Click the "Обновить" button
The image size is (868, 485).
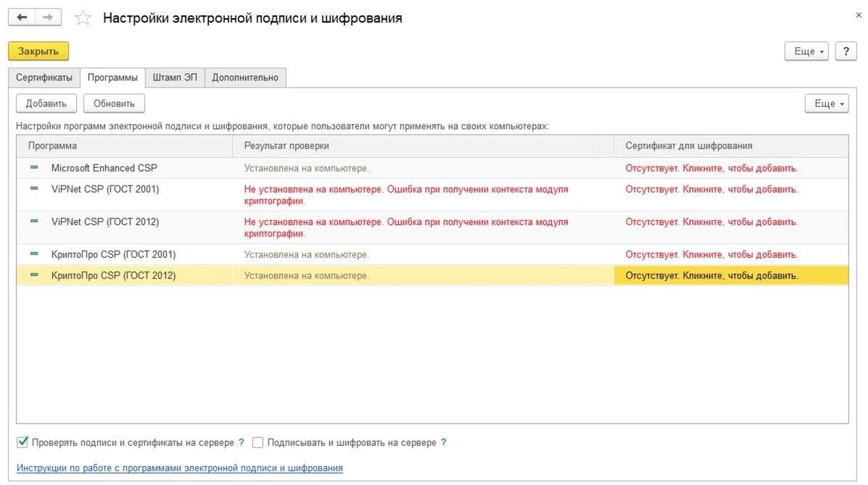coord(114,104)
